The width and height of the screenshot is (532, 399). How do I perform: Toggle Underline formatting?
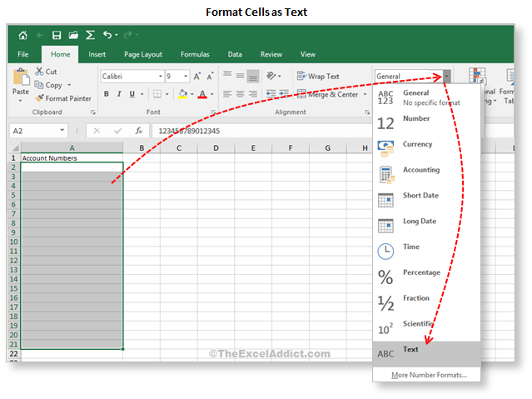tap(132, 94)
